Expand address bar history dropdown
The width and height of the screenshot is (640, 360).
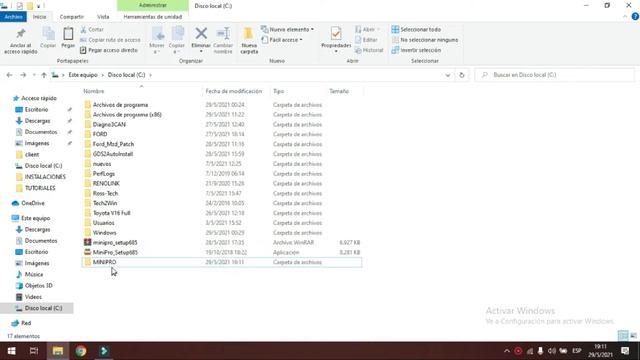[x=448, y=75]
